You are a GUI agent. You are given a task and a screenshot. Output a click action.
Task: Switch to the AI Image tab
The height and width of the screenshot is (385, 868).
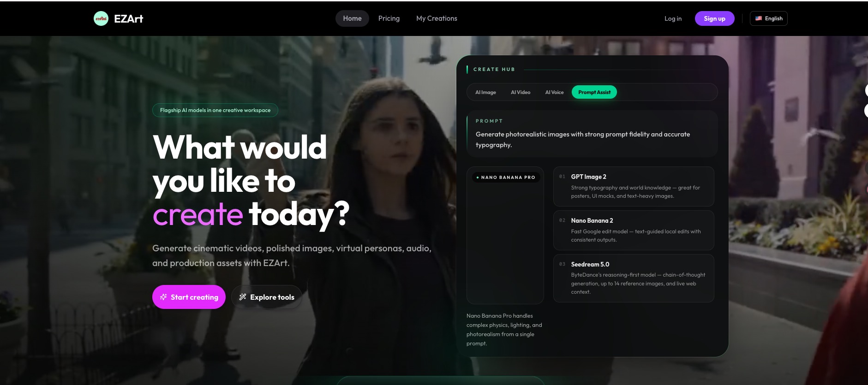(x=485, y=92)
